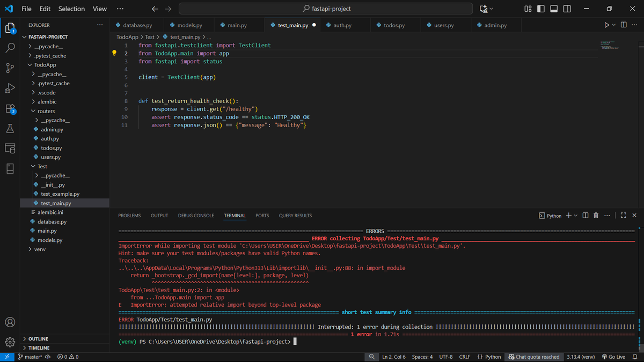Open notifications bell in status bar
Screen dimensions: 644x362
click(x=635, y=357)
